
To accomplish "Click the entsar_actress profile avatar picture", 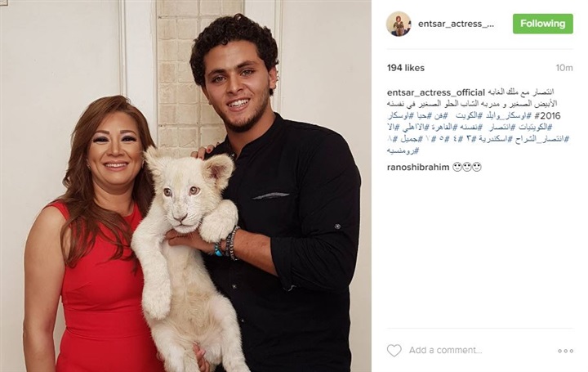I will (399, 24).
